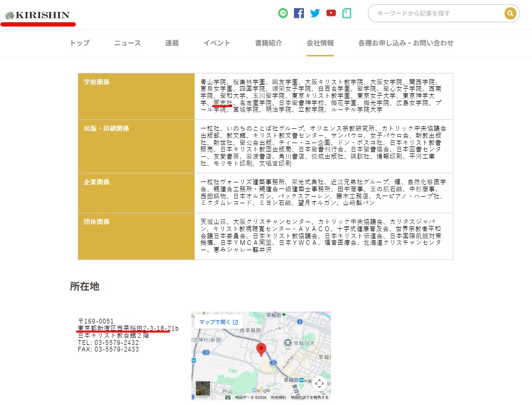Open 利用規約 link below the map
The width and height of the screenshot is (532, 405).
(278, 397)
